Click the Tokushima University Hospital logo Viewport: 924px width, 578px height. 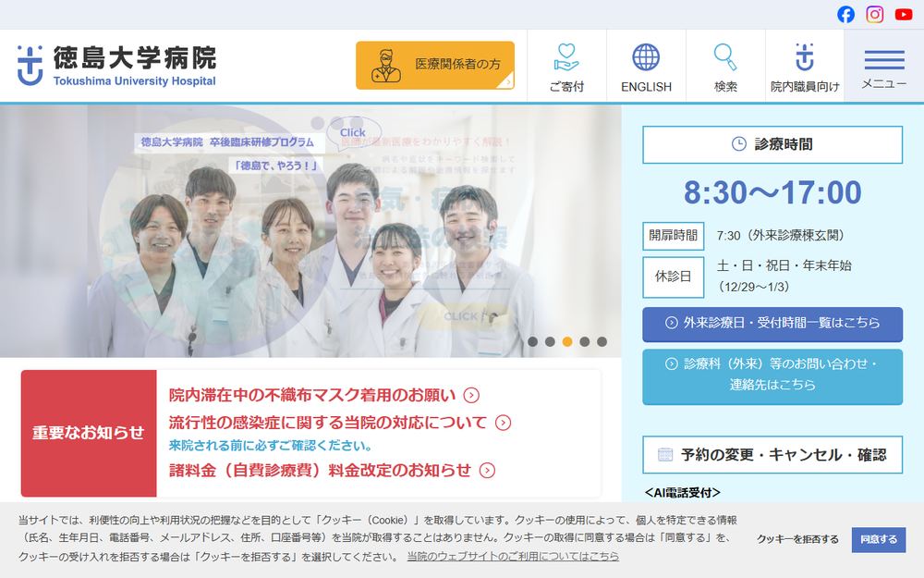(x=116, y=66)
